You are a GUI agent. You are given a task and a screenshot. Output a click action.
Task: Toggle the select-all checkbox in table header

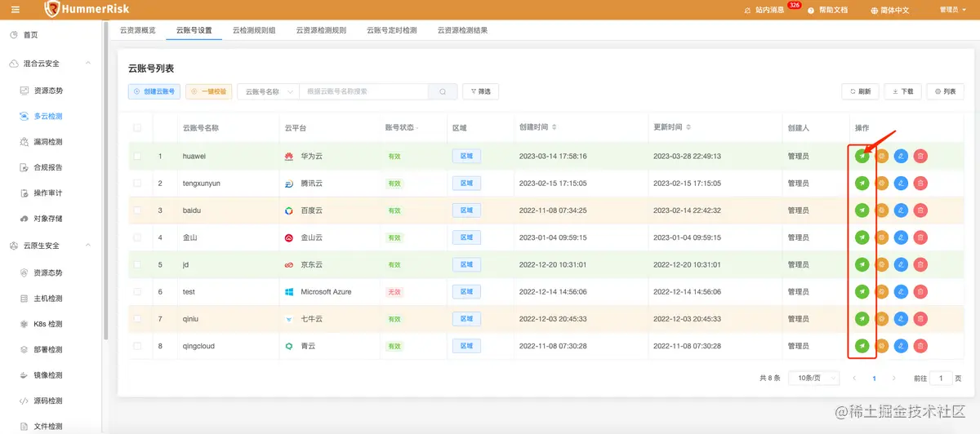coord(137,128)
